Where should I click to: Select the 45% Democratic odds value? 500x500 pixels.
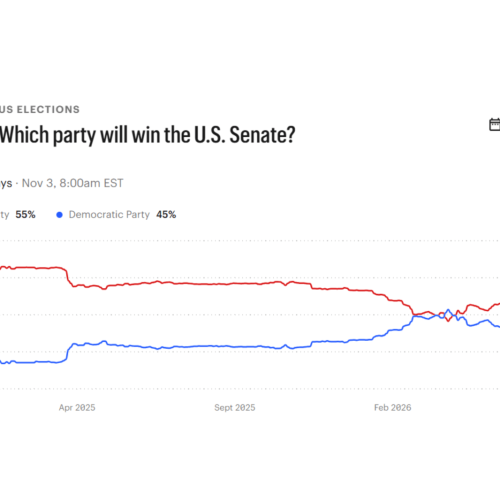point(166,214)
